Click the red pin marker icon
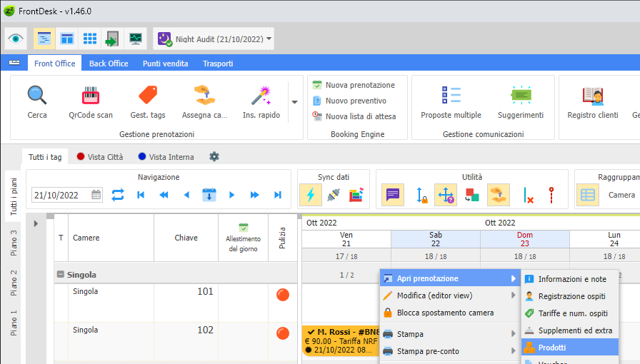 (x=551, y=195)
